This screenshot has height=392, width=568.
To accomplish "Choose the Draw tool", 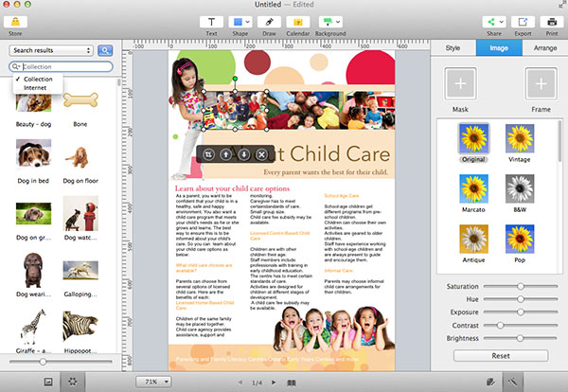I will click(x=270, y=22).
